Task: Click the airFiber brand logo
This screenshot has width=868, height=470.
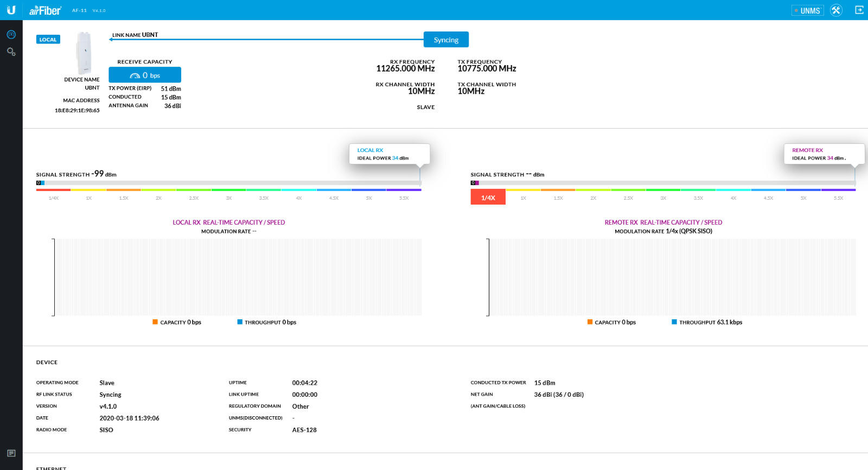Action: (x=45, y=10)
